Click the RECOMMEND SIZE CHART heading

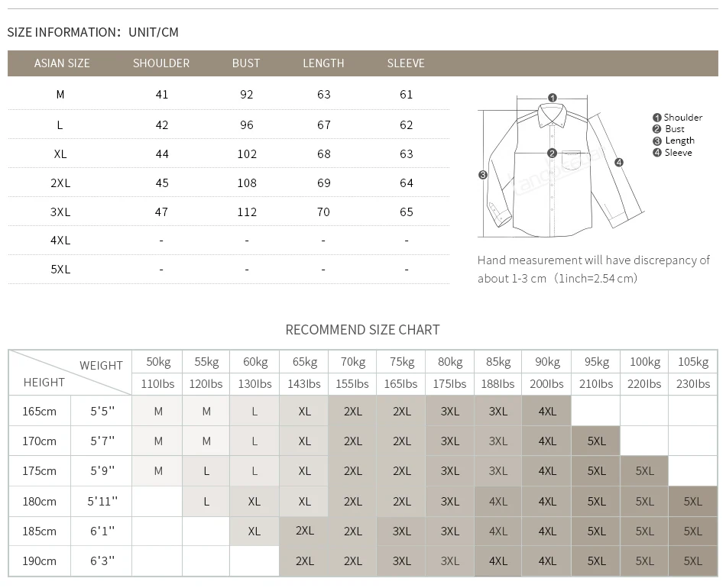coord(362,330)
